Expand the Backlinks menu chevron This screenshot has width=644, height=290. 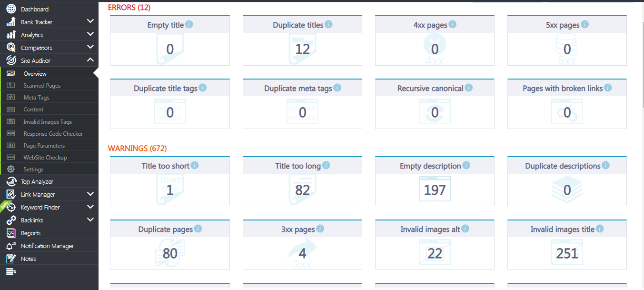(x=90, y=220)
